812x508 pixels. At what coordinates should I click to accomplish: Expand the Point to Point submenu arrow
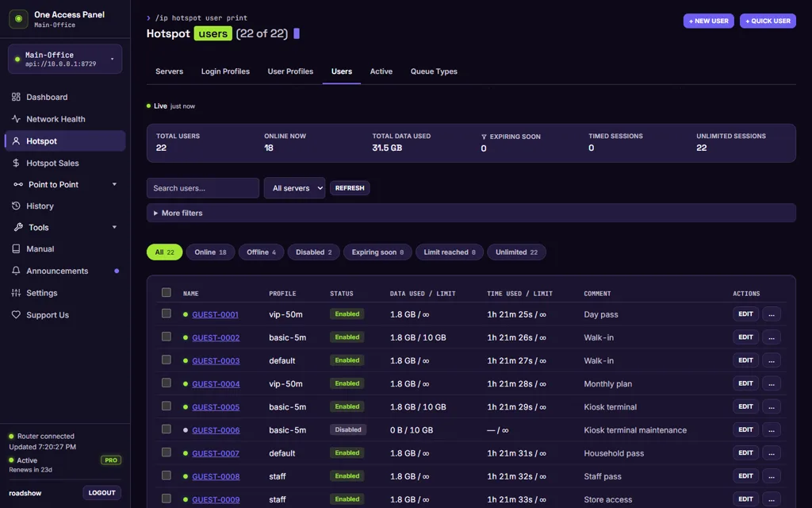pos(114,184)
